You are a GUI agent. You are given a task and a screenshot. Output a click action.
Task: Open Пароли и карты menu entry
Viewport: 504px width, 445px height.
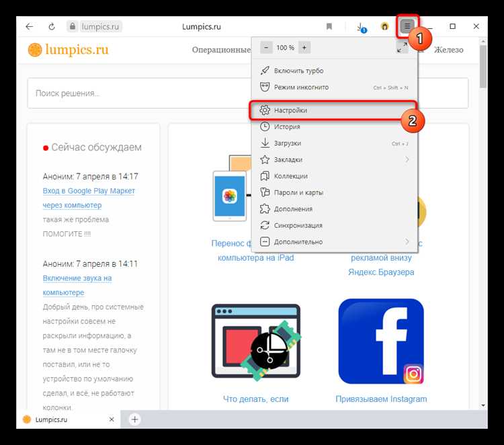point(334,192)
